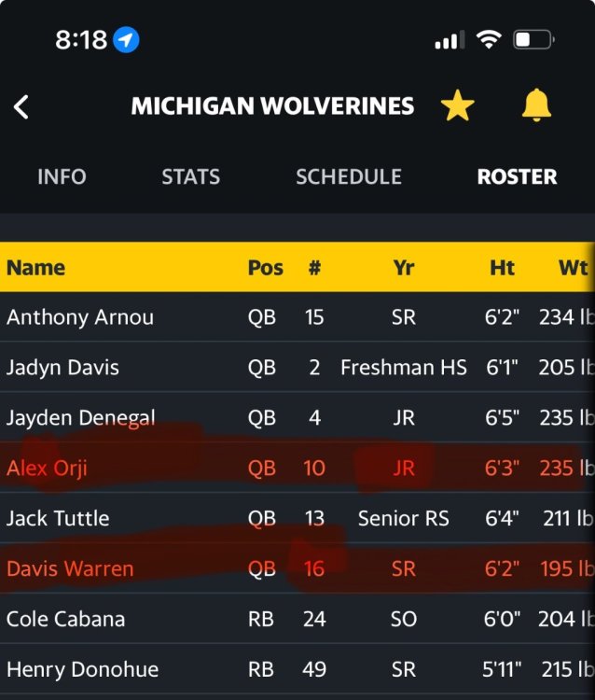Tap the Wi-Fi status icon
The image size is (595, 700).
(488, 40)
